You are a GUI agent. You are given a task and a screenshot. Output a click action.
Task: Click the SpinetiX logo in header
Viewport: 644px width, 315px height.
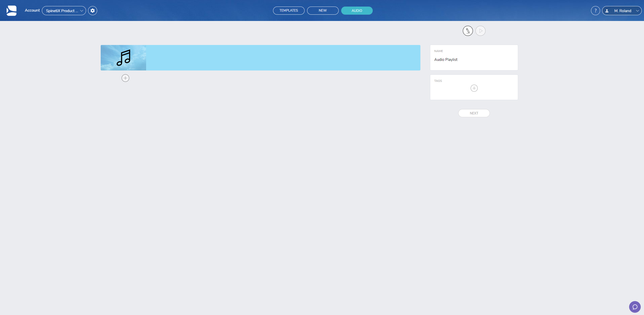click(x=11, y=11)
